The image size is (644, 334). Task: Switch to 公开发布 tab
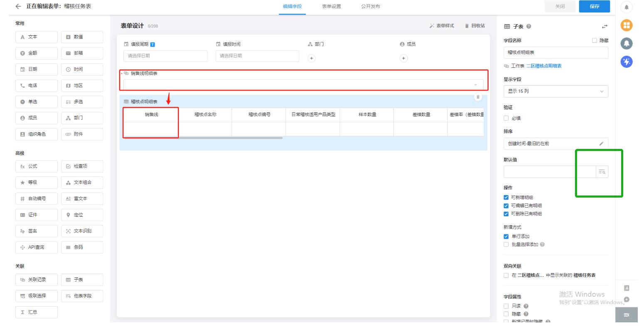[x=370, y=6]
